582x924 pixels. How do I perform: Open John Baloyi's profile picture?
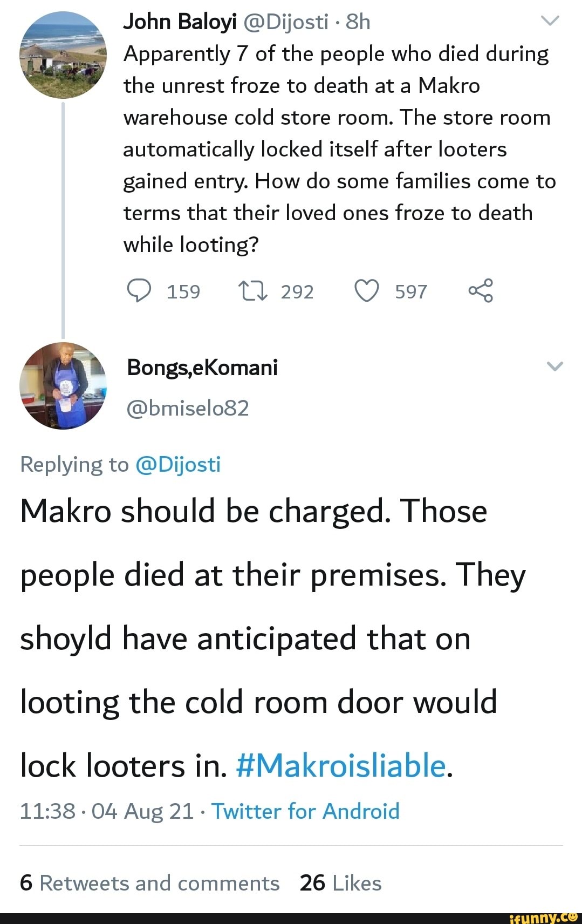pos(63,55)
